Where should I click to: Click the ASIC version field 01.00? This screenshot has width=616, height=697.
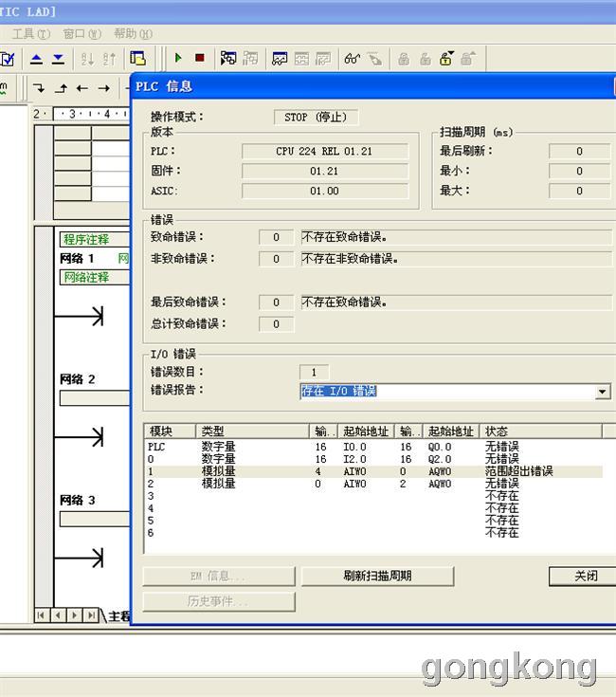pyautogui.click(x=325, y=192)
